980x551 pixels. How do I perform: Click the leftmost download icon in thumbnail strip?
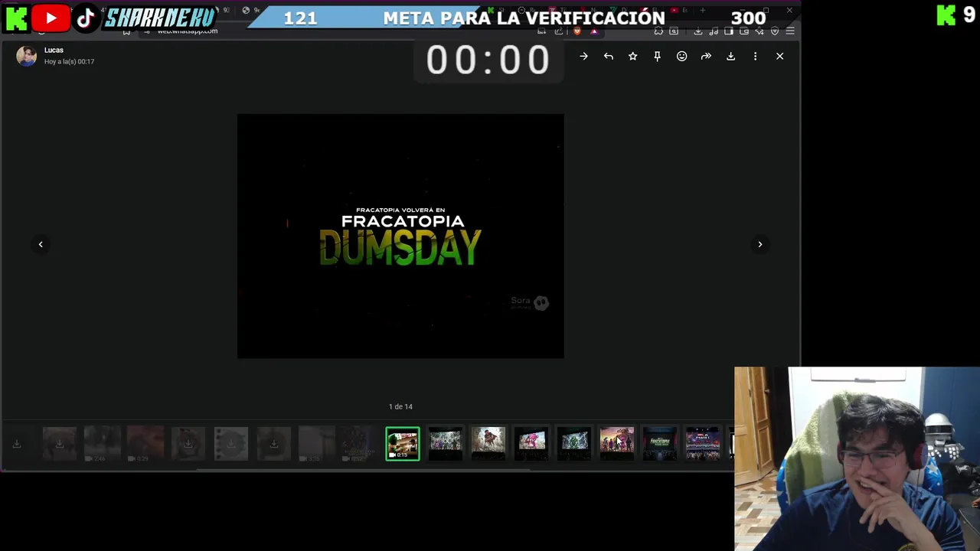tap(16, 444)
